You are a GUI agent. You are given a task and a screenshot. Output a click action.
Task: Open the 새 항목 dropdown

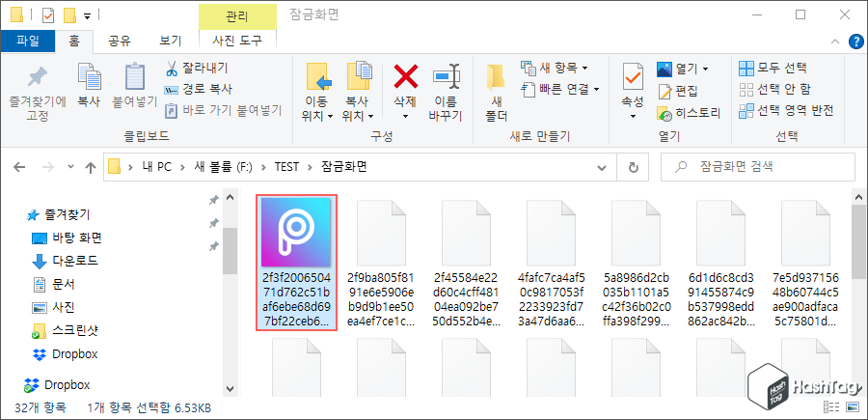(x=555, y=69)
